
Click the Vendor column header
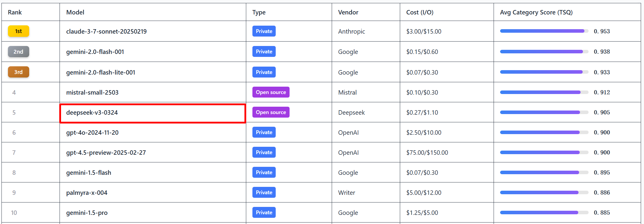click(x=348, y=12)
